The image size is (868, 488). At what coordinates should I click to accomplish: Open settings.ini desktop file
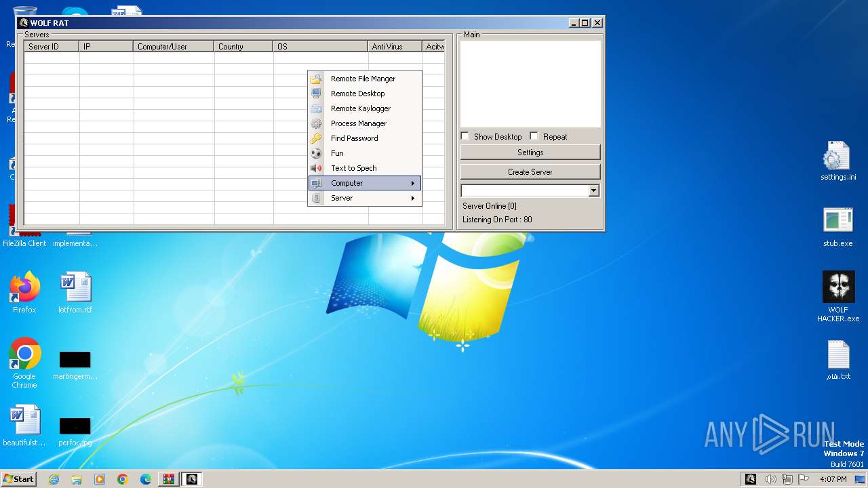pyautogui.click(x=838, y=161)
